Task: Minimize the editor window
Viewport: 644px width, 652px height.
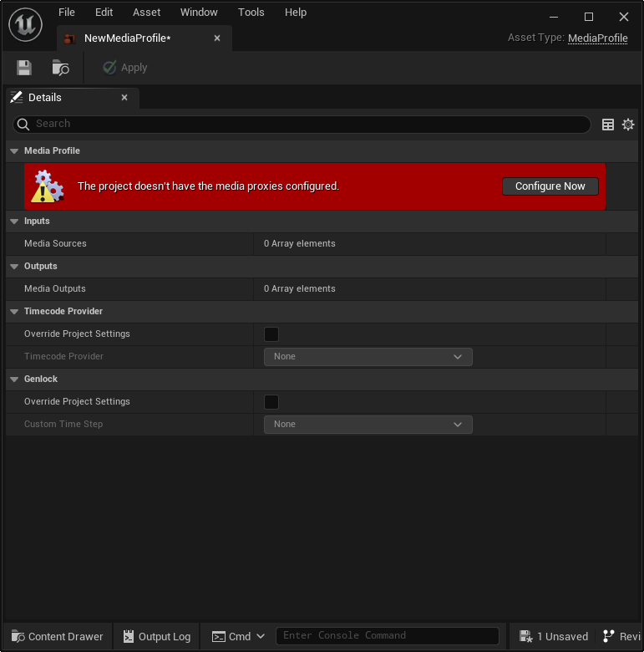Action: [554, 17]
